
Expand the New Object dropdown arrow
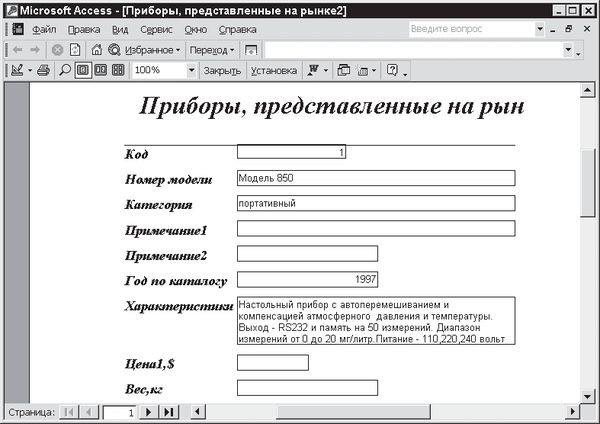click(374, 70)
